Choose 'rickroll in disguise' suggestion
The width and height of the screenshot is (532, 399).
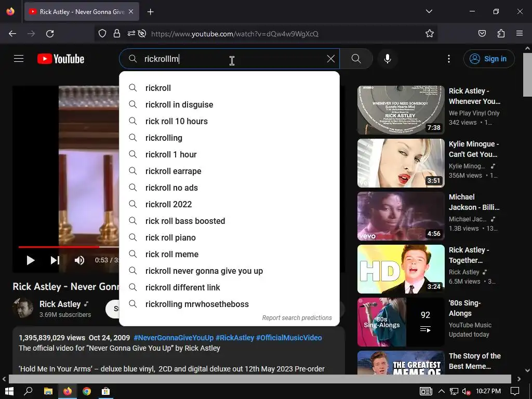coord(229,104)
